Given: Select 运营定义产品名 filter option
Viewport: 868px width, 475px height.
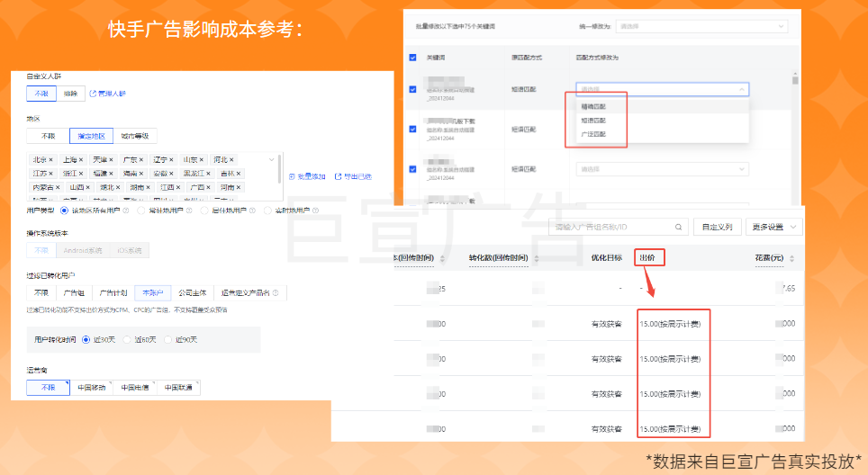Looking at the screenshot, I should coord(249,293).
